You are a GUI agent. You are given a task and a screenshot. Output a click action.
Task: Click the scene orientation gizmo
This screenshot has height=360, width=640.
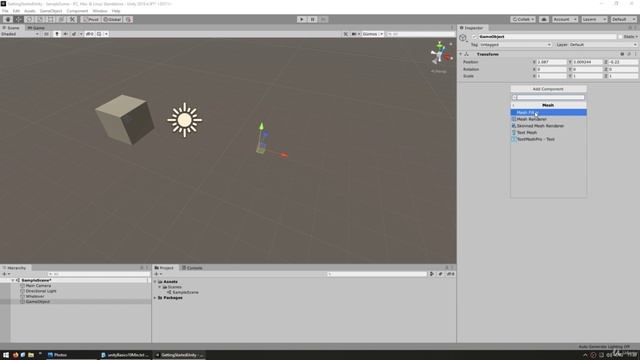pos(440,53)
